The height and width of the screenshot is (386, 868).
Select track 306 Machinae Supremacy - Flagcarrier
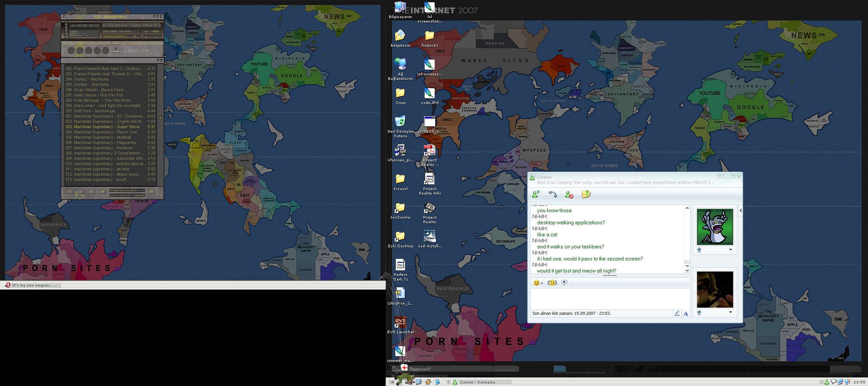(x=110, y=143)
